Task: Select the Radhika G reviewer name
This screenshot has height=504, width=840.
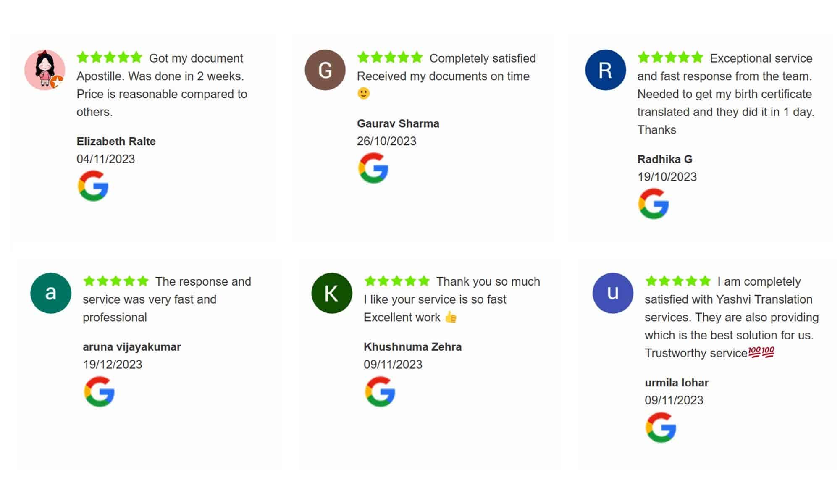Action: 664,159
